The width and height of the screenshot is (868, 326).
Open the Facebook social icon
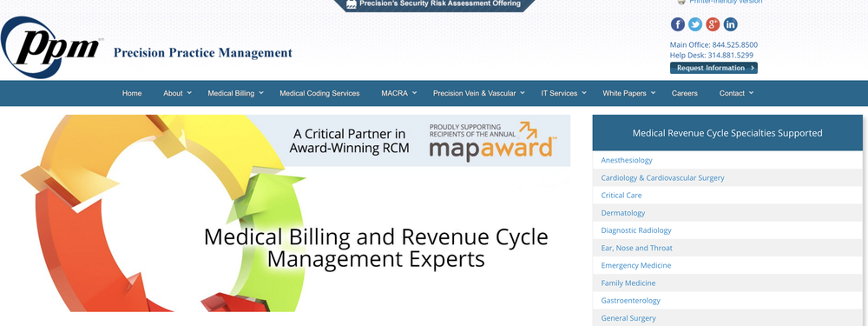tap(678, 24)
